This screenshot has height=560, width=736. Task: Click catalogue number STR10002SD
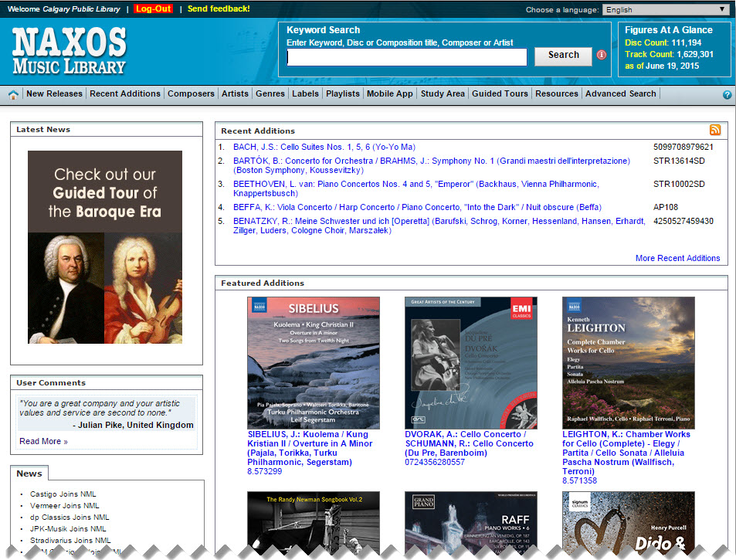point(679,184)
